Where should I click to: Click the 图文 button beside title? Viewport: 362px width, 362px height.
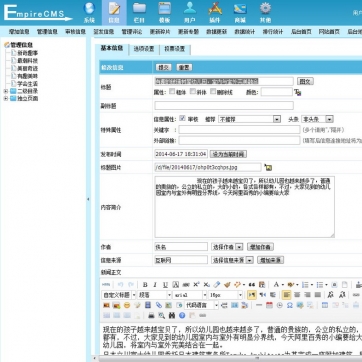(305, 81)
